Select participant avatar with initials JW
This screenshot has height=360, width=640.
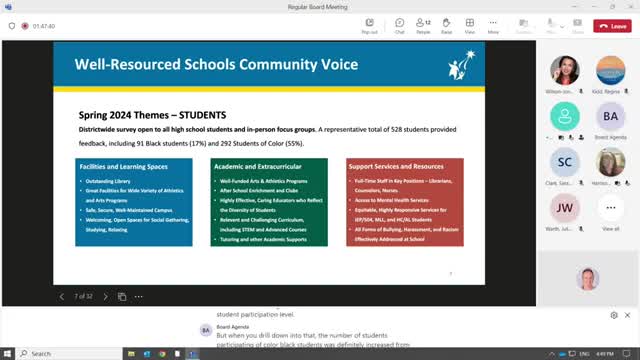click(x=564, y=208)
